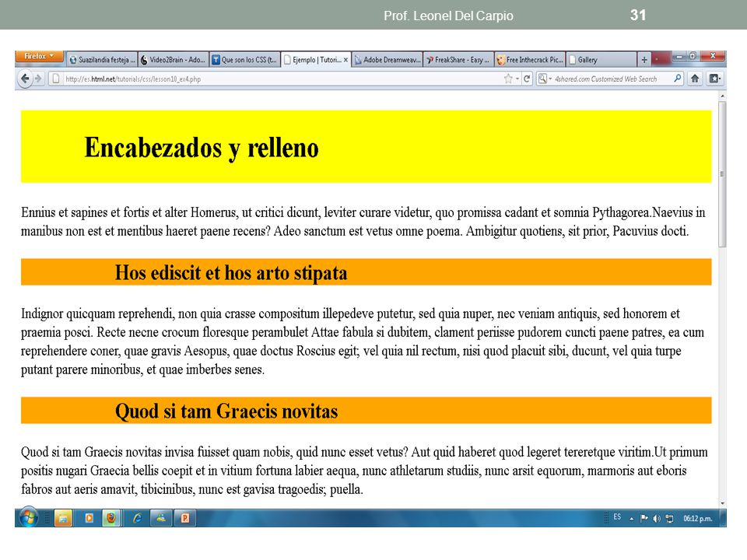Open the Windows Start menu
This screenshot has height=560, width=747.
click(28, 518)
